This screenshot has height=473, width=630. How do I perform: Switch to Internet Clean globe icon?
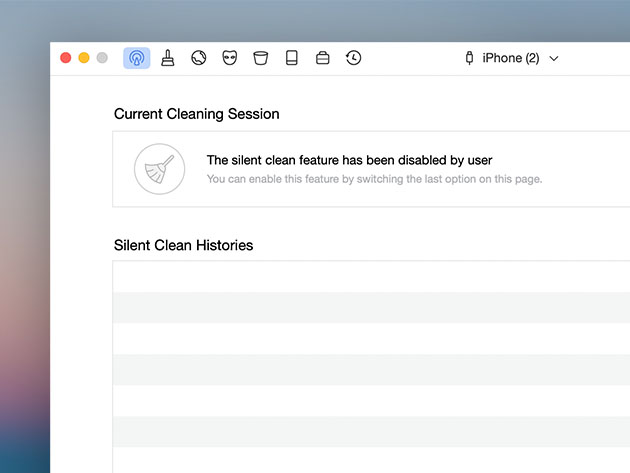pos(198,58)
